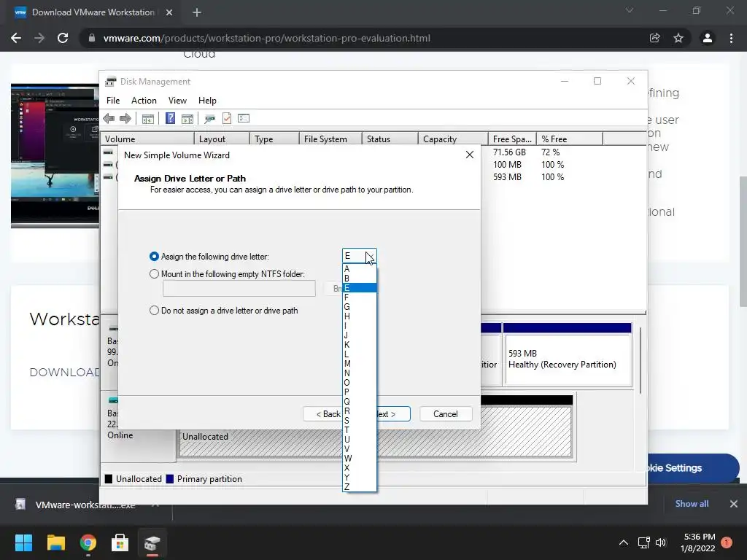Go back in Chrome browser

coord(16,38)
